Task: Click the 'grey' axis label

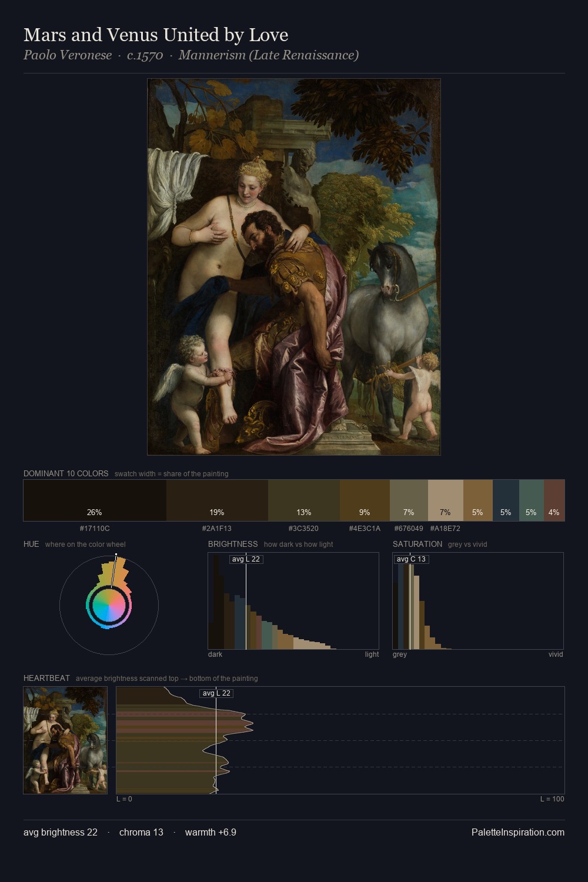Action: [400, 654]
